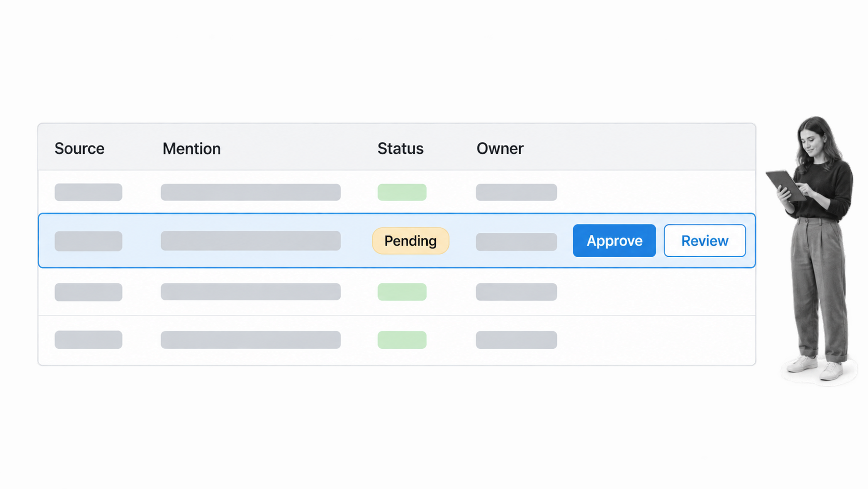The height and width of the screenshot is (489, 868).
Task: Click the Mention column header
Action: tap(192, 149)
